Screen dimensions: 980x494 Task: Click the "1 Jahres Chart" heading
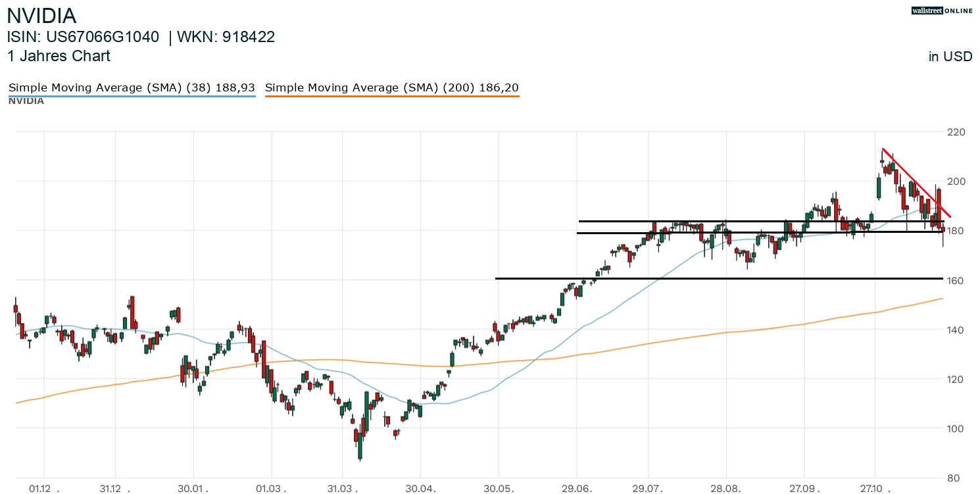click(x=59, y=56)
